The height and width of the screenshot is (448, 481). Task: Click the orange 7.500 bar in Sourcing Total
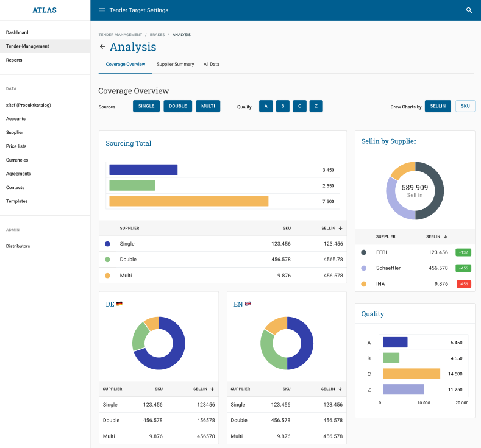189,201
